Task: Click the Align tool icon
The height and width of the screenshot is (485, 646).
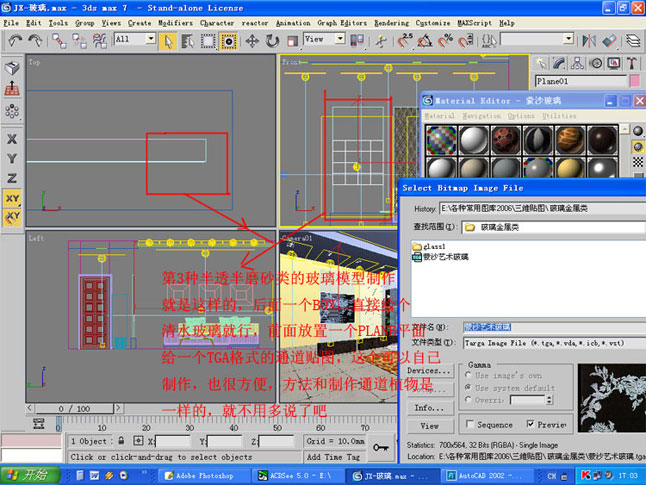Action: (x=609, y=41)
